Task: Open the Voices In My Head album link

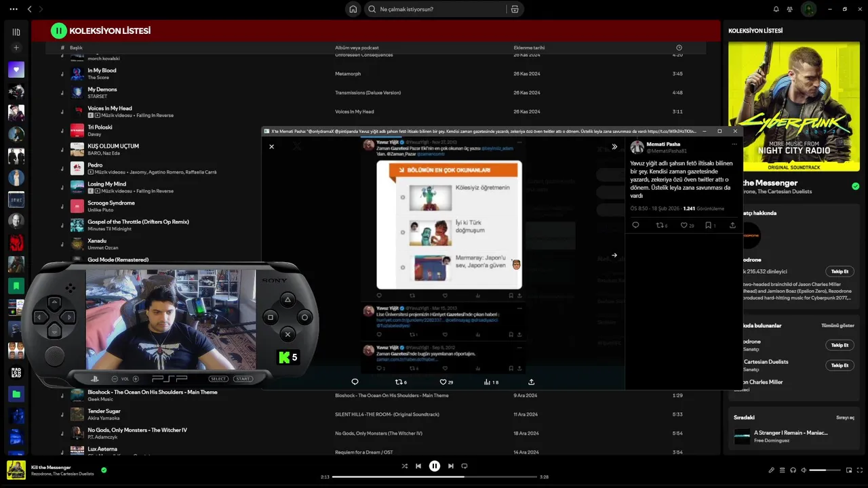Action: coord(354,111)
